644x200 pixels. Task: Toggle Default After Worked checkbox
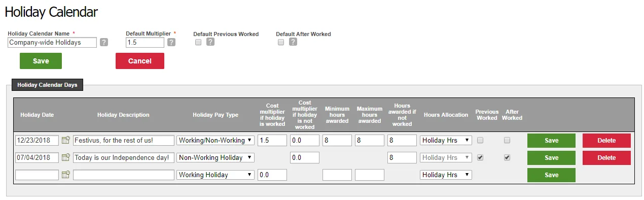(281, 42)
